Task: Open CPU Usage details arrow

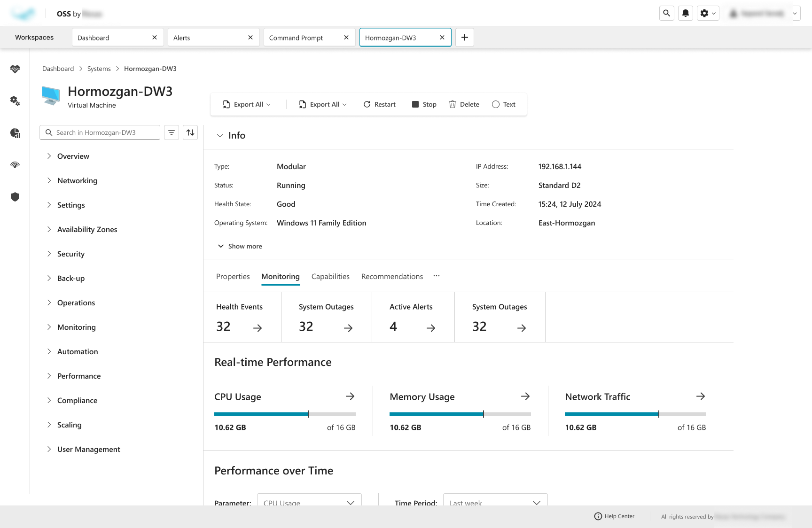Action: point(350,396)
